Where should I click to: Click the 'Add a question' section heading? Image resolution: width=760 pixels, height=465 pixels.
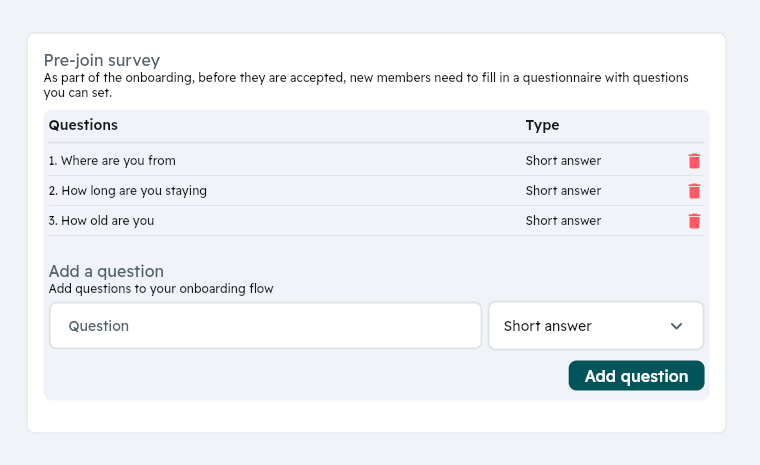pyautogui.click(x=106, y=271)
